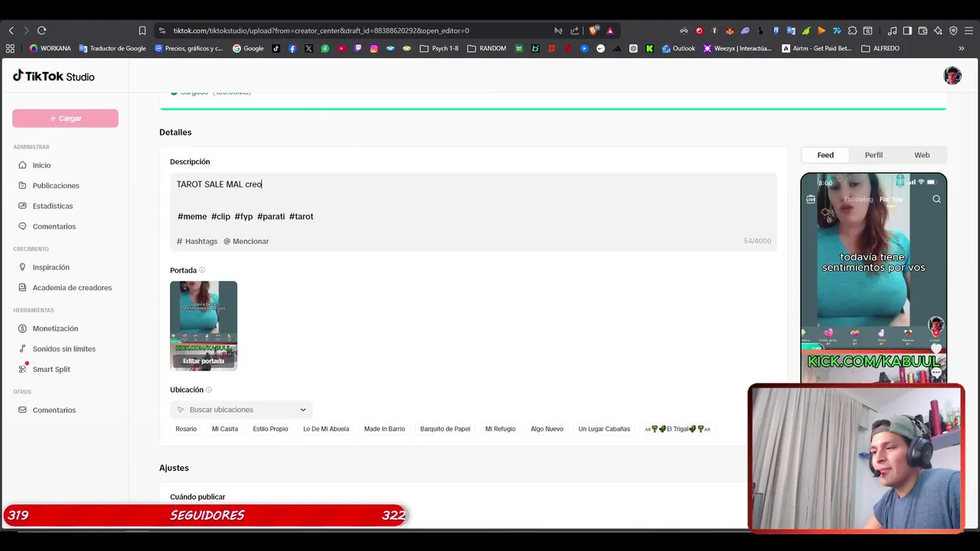Click the Portada info icon
Screen dimensions: 980x551
point(202,270)
